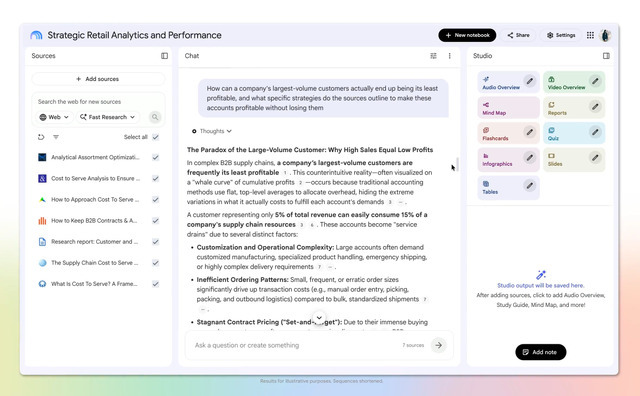Uncheck Cost to Serve Analysis source checkbox
Image resolution: width=640 pixels, height=396 pixels.
(x=156, y=178)
